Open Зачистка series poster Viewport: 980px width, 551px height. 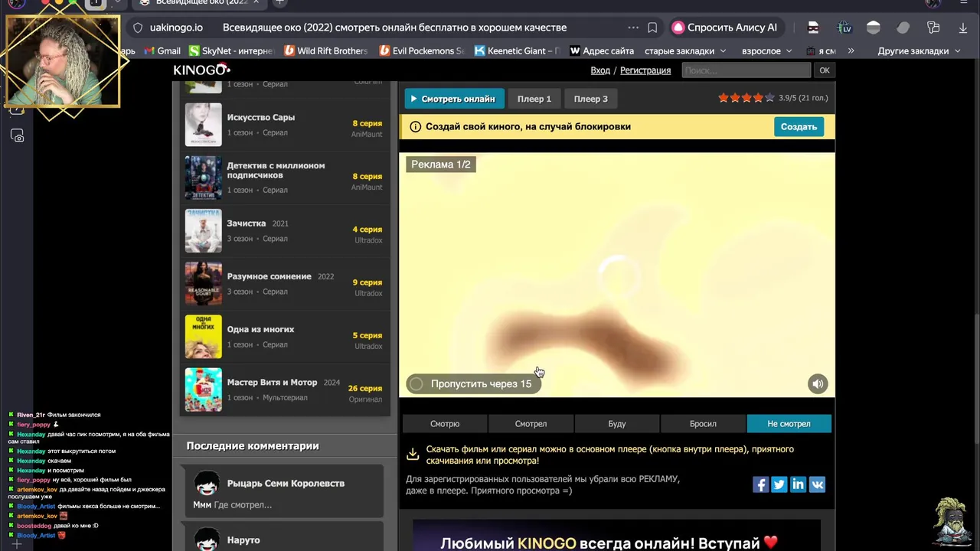pos(203,230)
